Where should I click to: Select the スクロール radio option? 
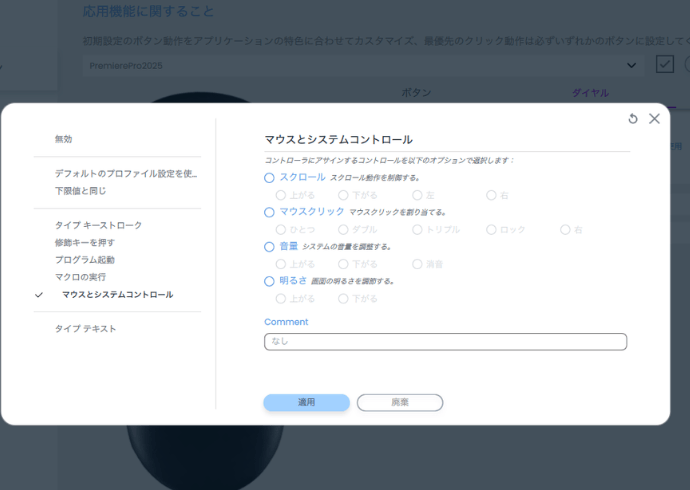coord(269,177)
